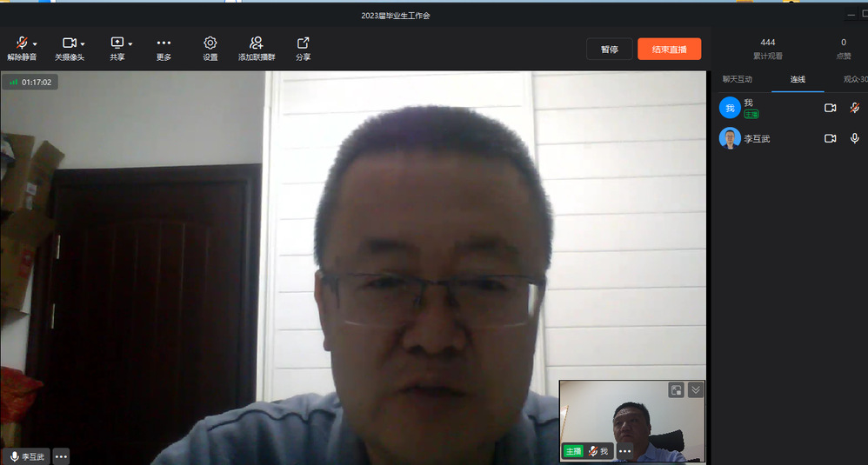
Task: Click the 分享 share link icon
Action: pyautogui.click(x=303, y=43)
